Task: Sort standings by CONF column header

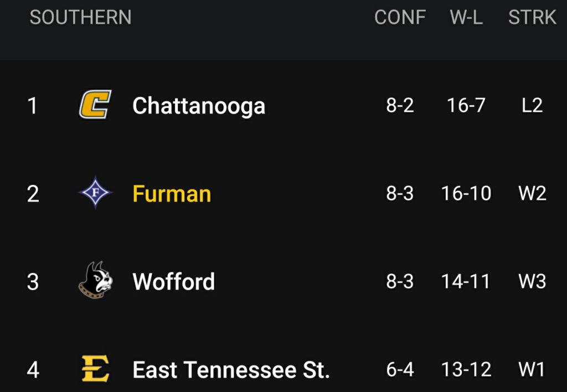Action: tap(400, 18)
